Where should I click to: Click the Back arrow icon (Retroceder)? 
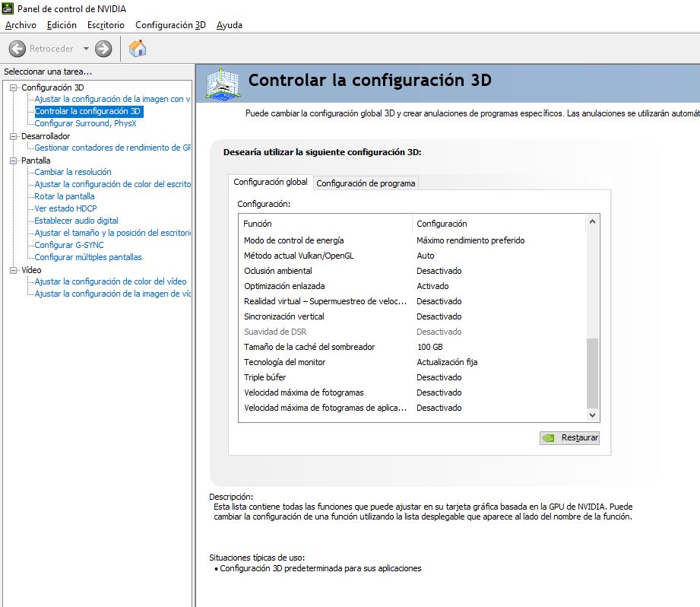pyautogui.click(x=17, y=48)
